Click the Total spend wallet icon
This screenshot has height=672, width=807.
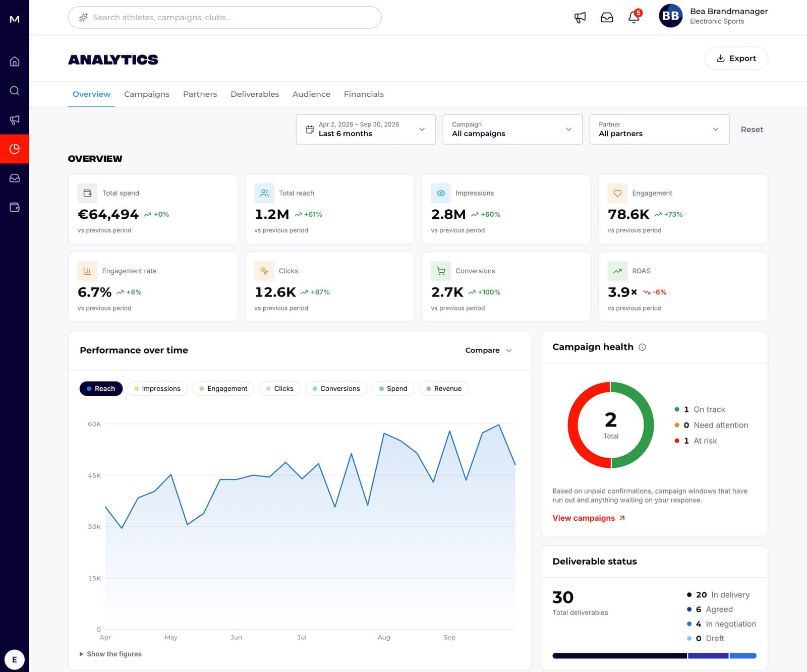(x=87, y=193)
